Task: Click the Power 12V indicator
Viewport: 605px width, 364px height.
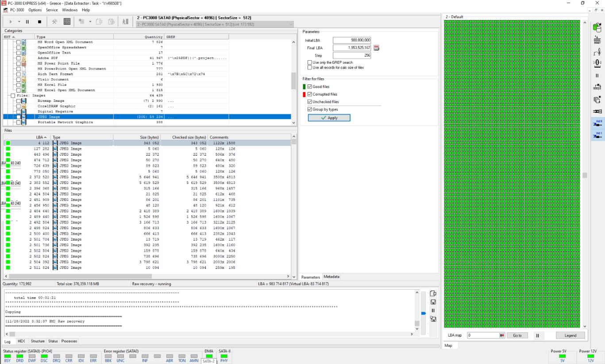Action: (591, 356)
